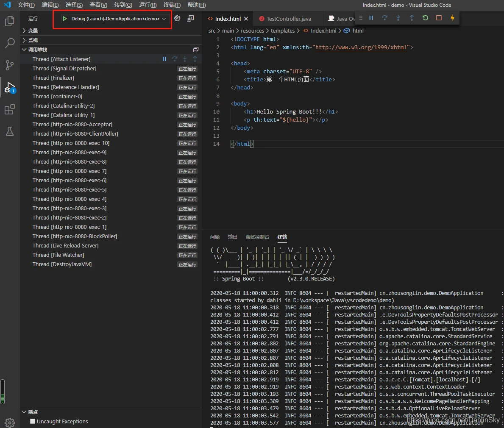504x428 pixels.
Task: Open the 转到(G) menu
Action: 123,5
